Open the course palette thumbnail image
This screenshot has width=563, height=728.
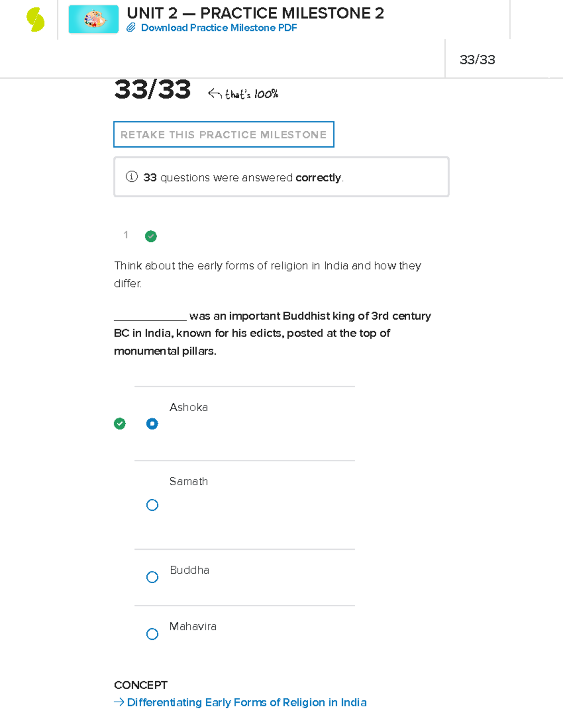(x=93, y=20)
